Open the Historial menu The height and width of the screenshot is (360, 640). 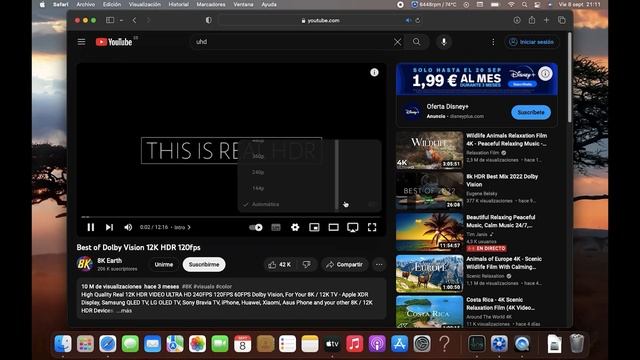pos(178,4)
